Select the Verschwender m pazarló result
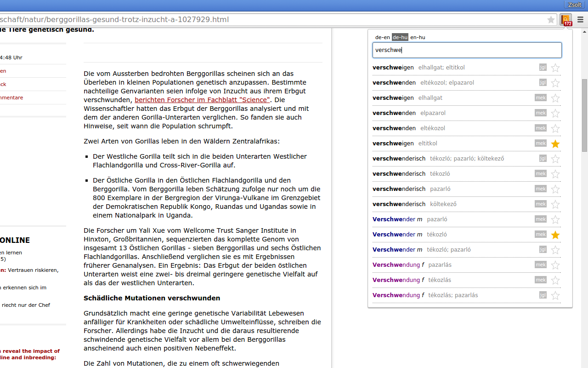The height and width of the screenshot is (368, 588). click(x=467, y=219)
